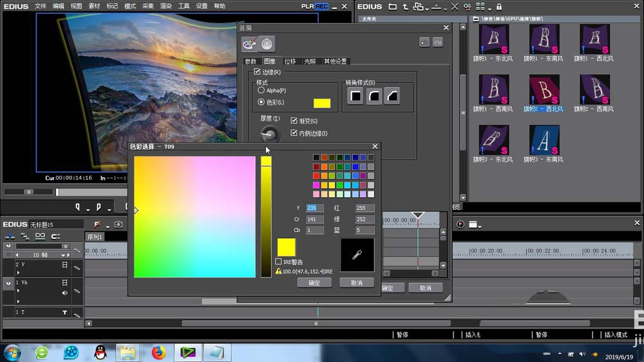Image resolution: width=644 pixels, height=362 pixels.
Task: Cancel the color picker with 取消
Action: [x=357, y=283]
